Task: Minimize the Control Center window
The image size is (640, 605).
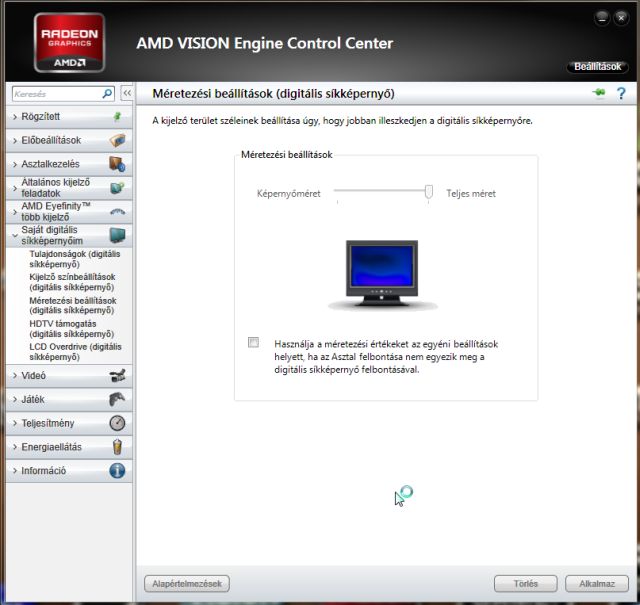Action: (602, 18)
